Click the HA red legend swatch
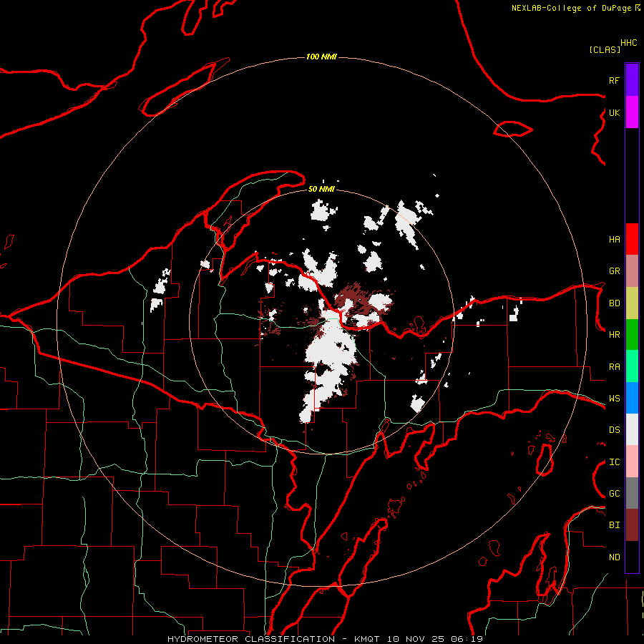The image size is (644, 644). pyautogui.click(x=632, y=239)
